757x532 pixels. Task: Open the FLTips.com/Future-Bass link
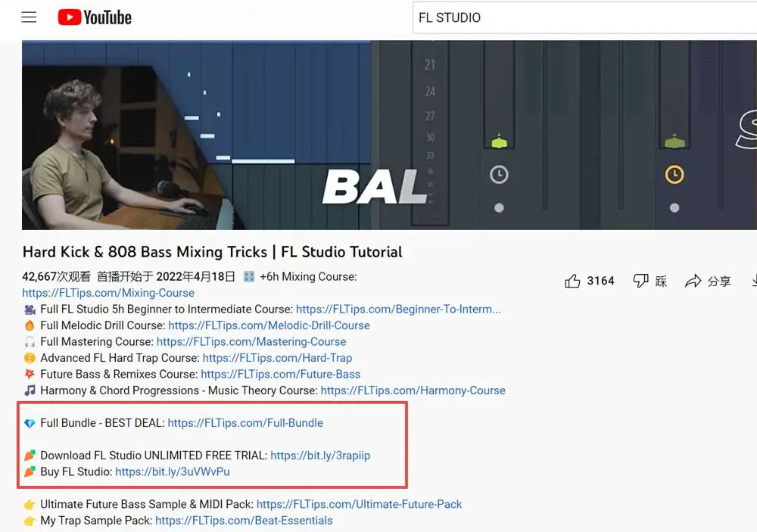[x=281, y=374]
